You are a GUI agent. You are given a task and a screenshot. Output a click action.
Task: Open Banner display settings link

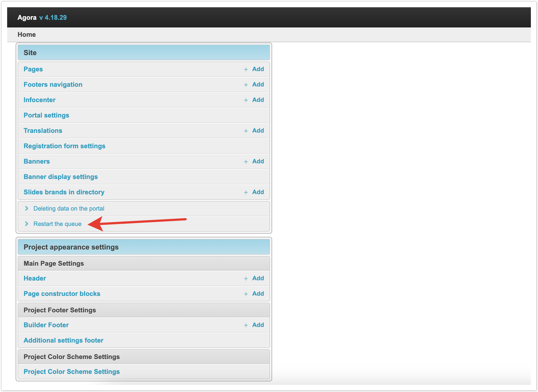coord(61,177)
